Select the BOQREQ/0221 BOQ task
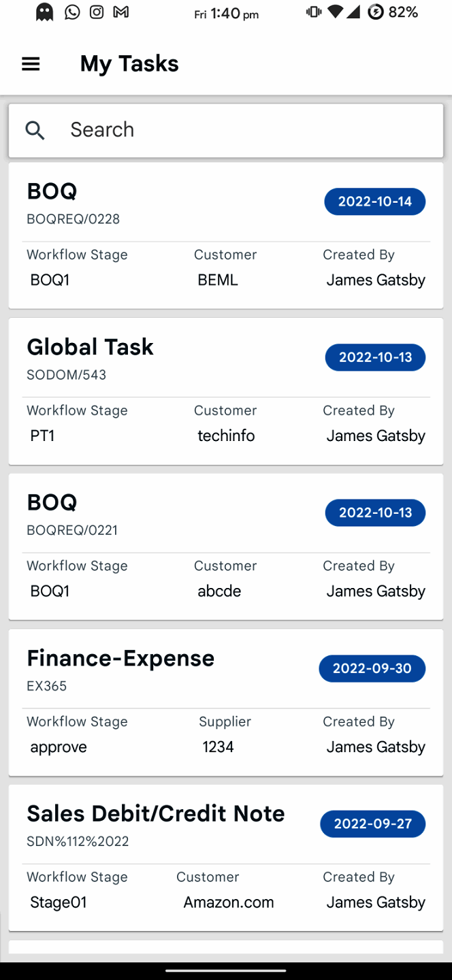 coord(170,515)
